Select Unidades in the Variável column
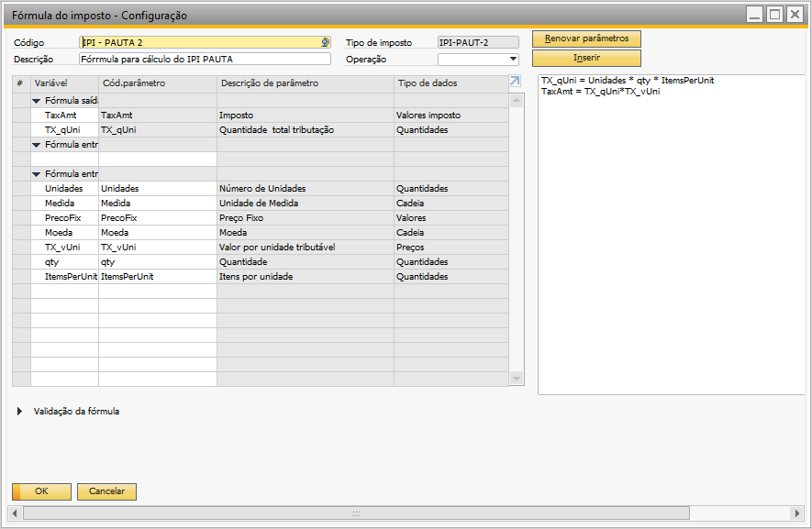 point(65,189)
